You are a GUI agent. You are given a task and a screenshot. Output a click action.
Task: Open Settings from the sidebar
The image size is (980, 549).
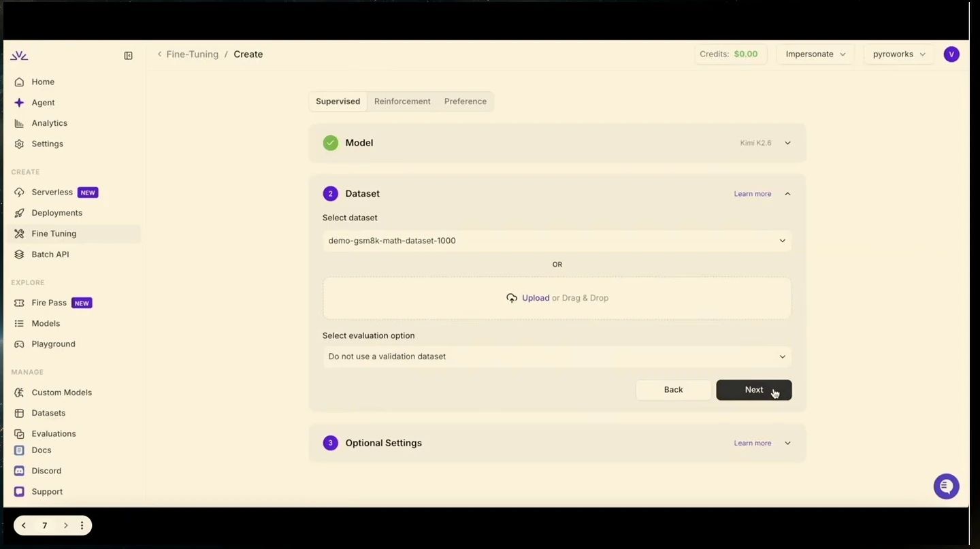coord(47,144)
